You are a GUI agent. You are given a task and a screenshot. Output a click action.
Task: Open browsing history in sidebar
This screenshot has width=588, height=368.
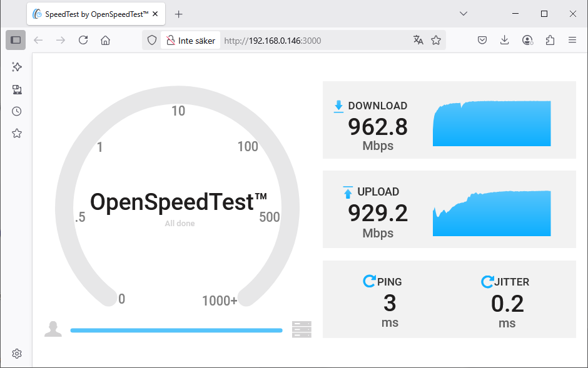[16, 111]
